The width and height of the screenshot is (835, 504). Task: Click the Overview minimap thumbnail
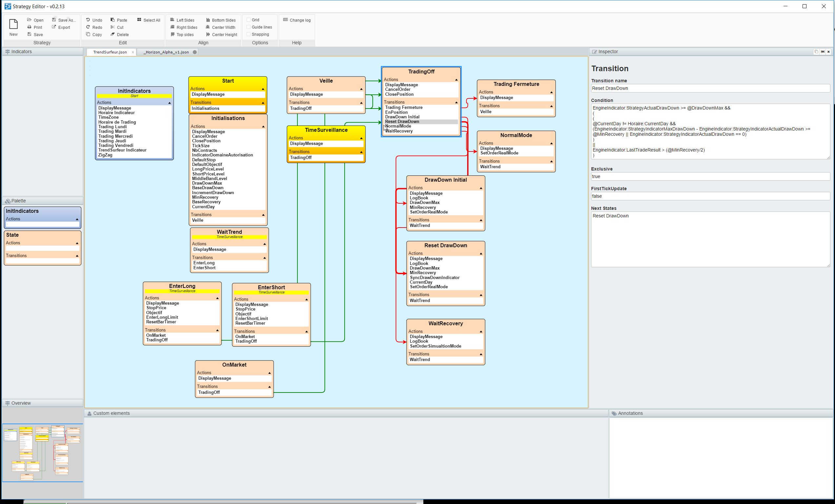pos(42,453)
